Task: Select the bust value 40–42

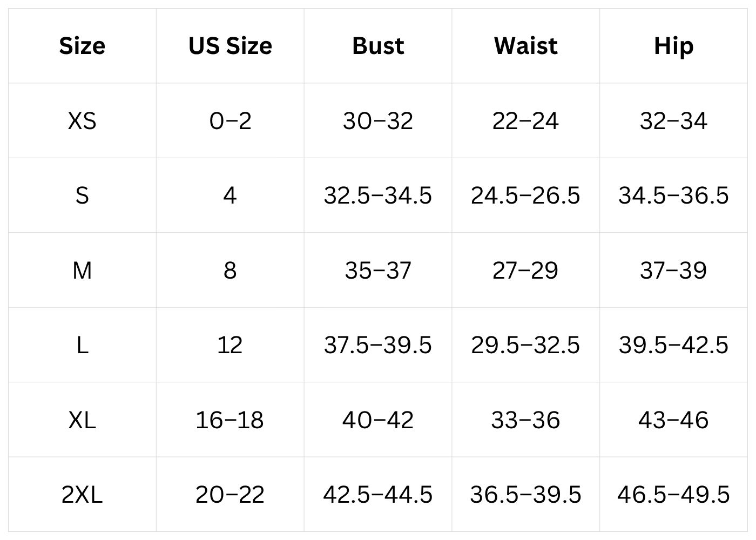Action: (378, 420)
